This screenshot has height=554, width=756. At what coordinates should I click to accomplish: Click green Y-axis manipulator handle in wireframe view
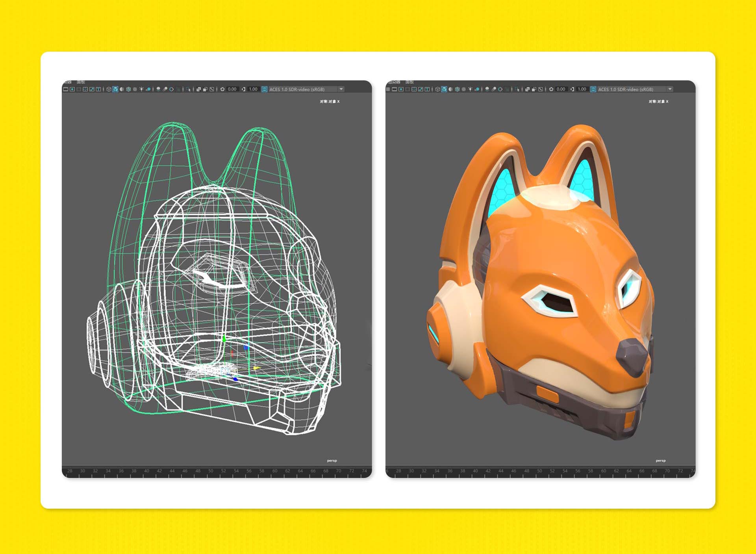224,338
